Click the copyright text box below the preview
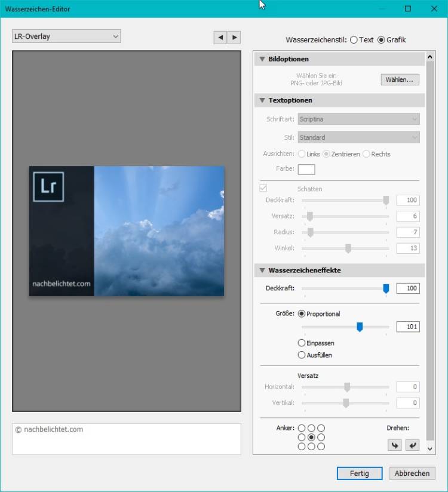Viewport: 448px width, 492px height. (x=126, y=439)
